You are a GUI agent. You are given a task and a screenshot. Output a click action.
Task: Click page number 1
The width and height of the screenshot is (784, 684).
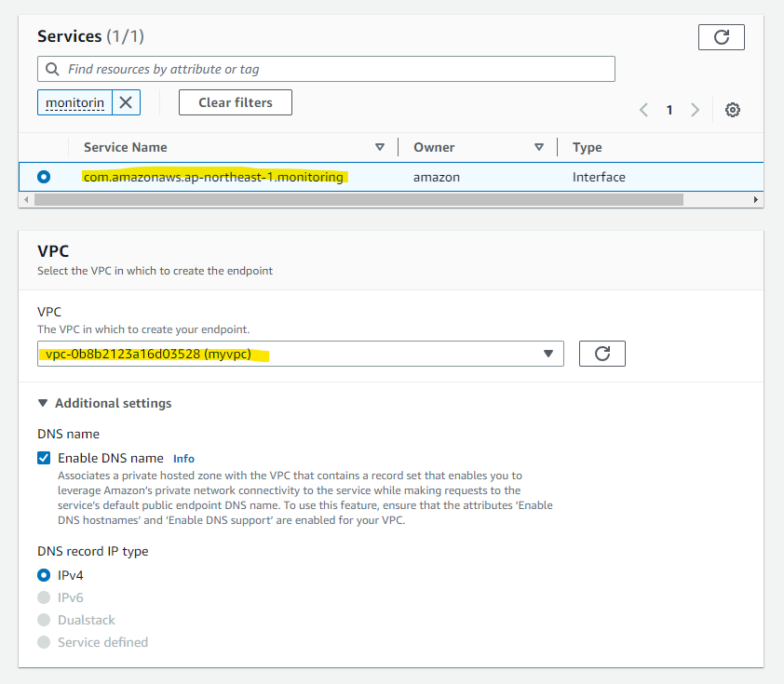click(669, 110)
